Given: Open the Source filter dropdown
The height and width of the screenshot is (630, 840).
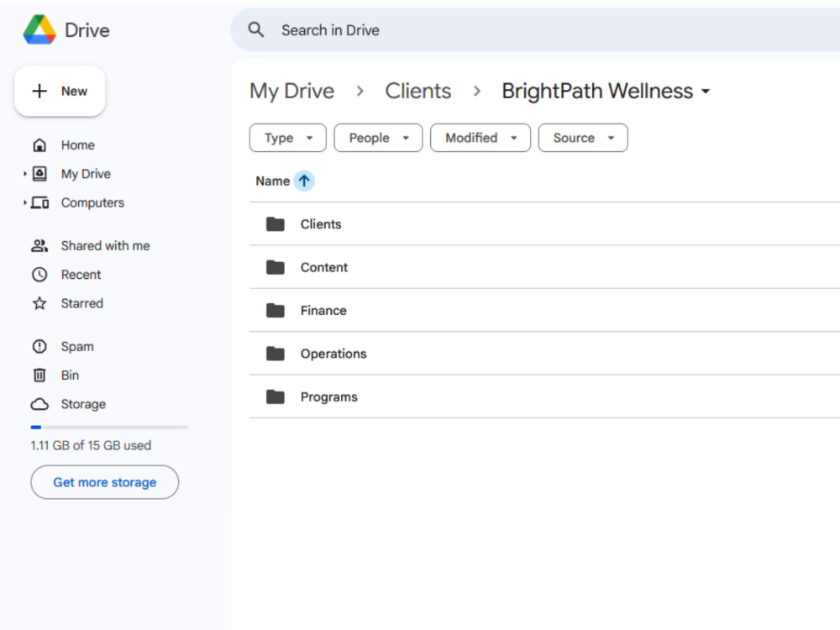Looking at the screenshot, I should pyautogui.click(x=583, y=138).
